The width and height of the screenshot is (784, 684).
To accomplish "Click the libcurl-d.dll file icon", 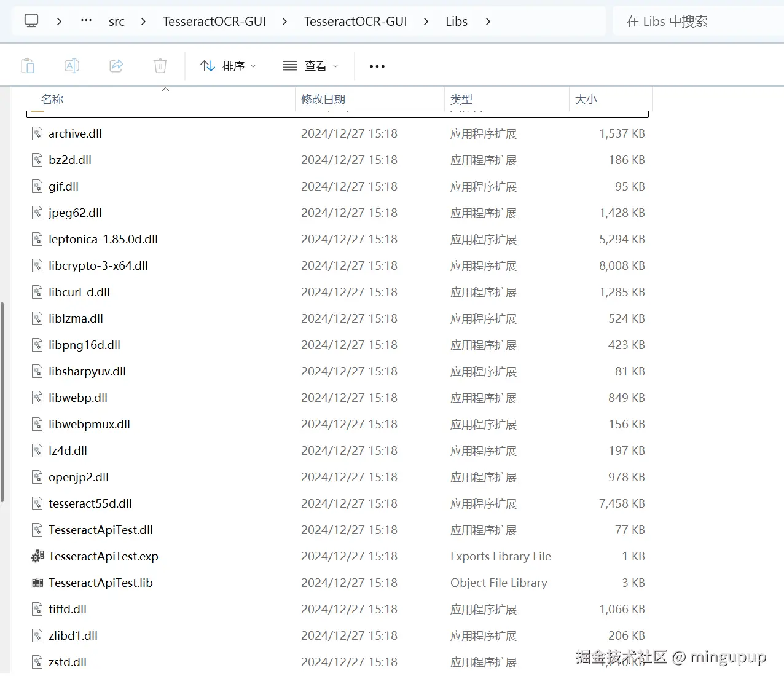I will 37,292.
